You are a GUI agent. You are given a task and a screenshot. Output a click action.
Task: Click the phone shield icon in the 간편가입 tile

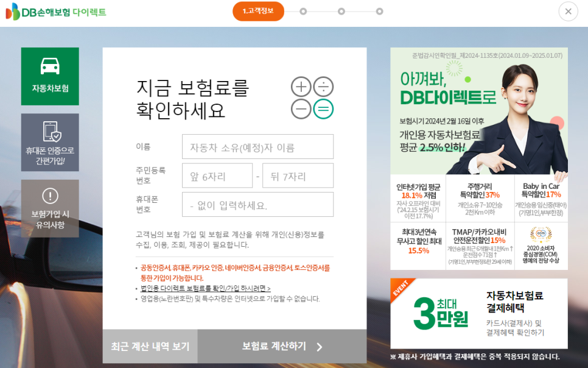52,132
